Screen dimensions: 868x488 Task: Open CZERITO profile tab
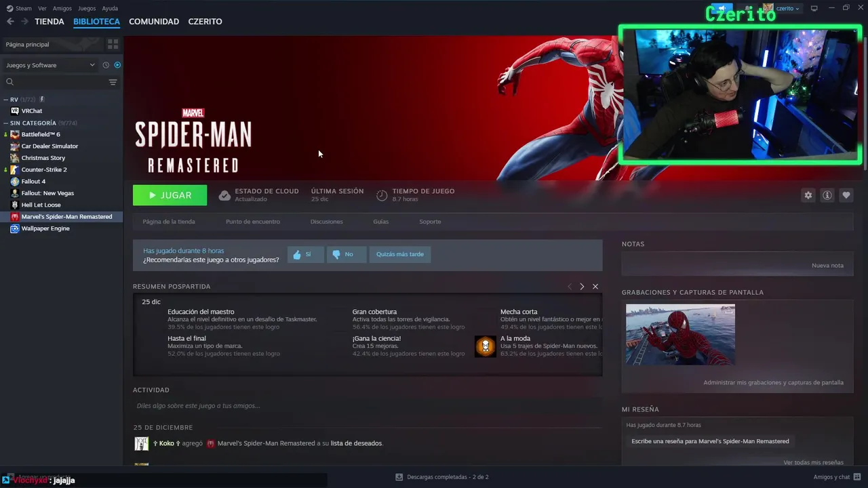tap(205, 22)
